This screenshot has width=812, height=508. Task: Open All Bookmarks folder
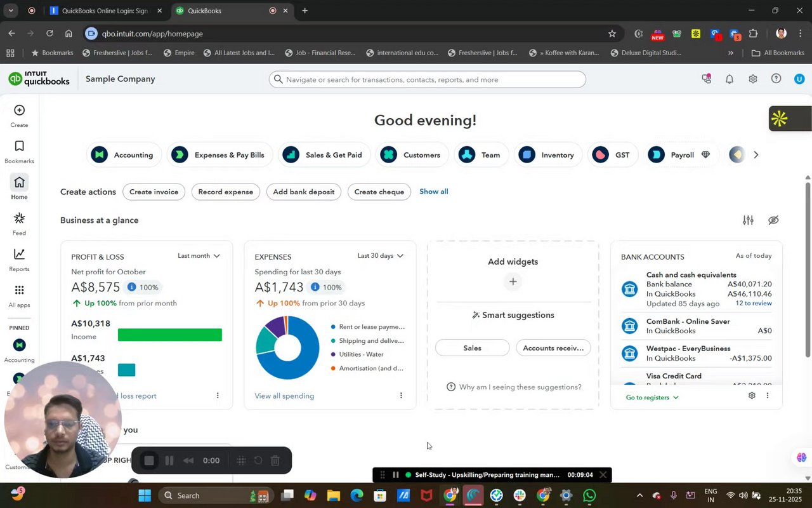(778, 53)
